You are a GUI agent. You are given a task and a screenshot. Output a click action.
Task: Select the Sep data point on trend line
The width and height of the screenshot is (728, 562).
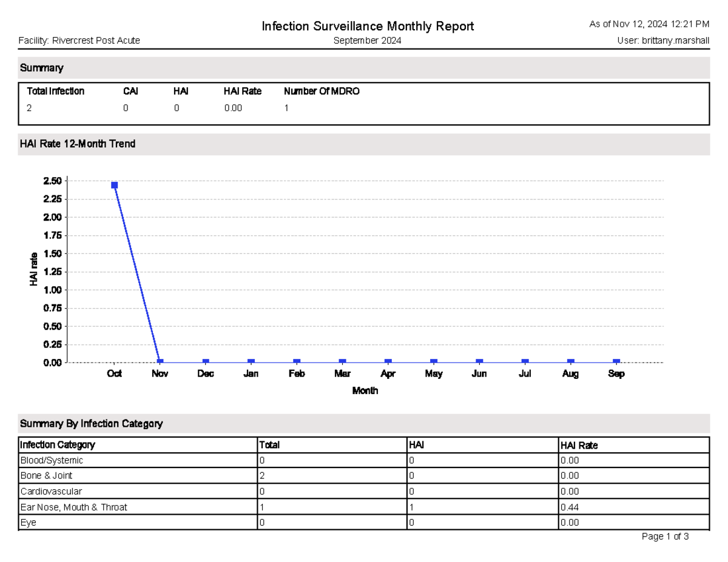[x=616, y=360]
